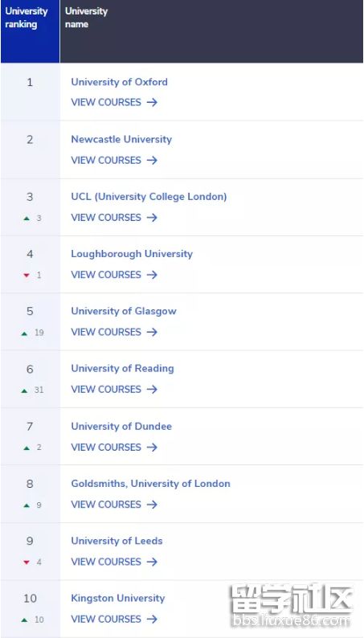
Task: Open Goldsmiths, University of London link
Action: [x=150, y=484]
